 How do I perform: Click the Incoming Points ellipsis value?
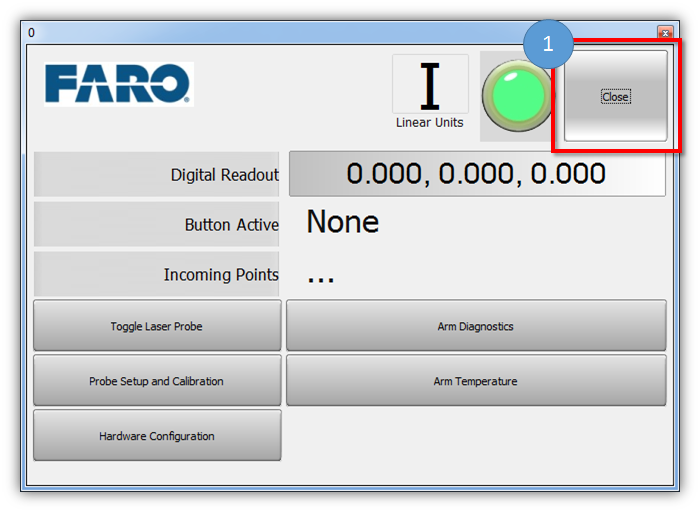coord(320,277)
